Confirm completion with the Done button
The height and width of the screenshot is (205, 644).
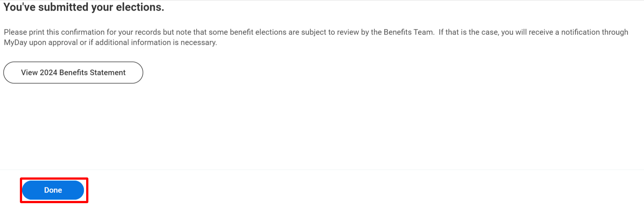click(53, 190)
